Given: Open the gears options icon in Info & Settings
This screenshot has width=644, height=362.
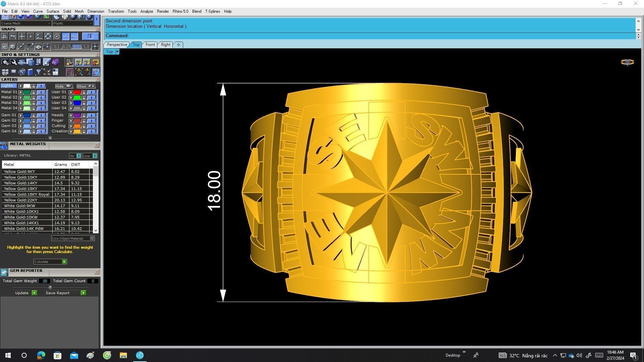Looking at the screenshot, I should [5, 62].
